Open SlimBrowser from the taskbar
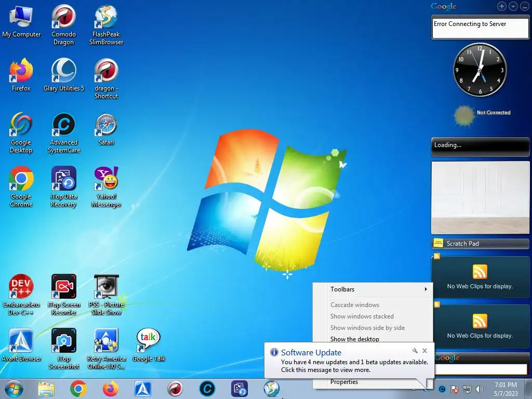The height and width of the screenshot is (399, 532). (x=272, y=389)
